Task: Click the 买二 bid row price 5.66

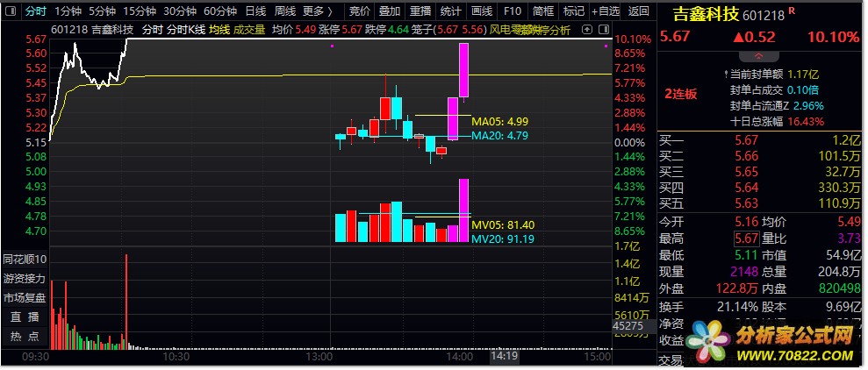Action: 747,156
